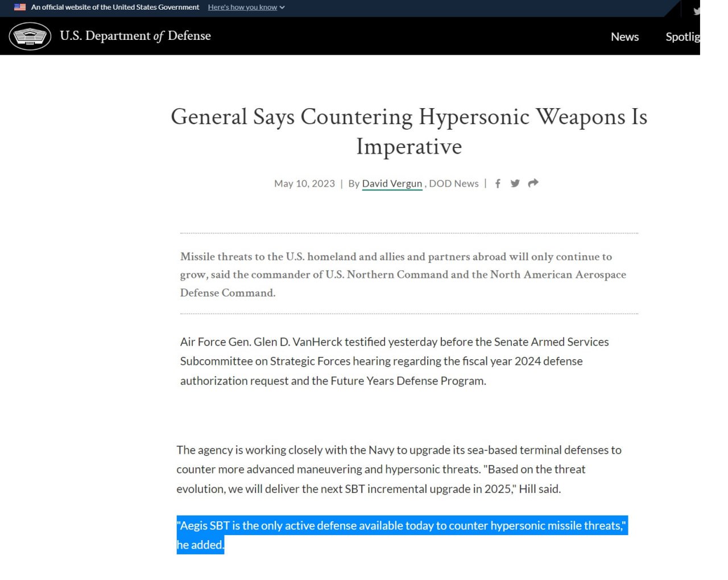This screenshot has width=728, height=580.
Task: Click U.S. Department of Defense site title
Action: tap(135, 36)
